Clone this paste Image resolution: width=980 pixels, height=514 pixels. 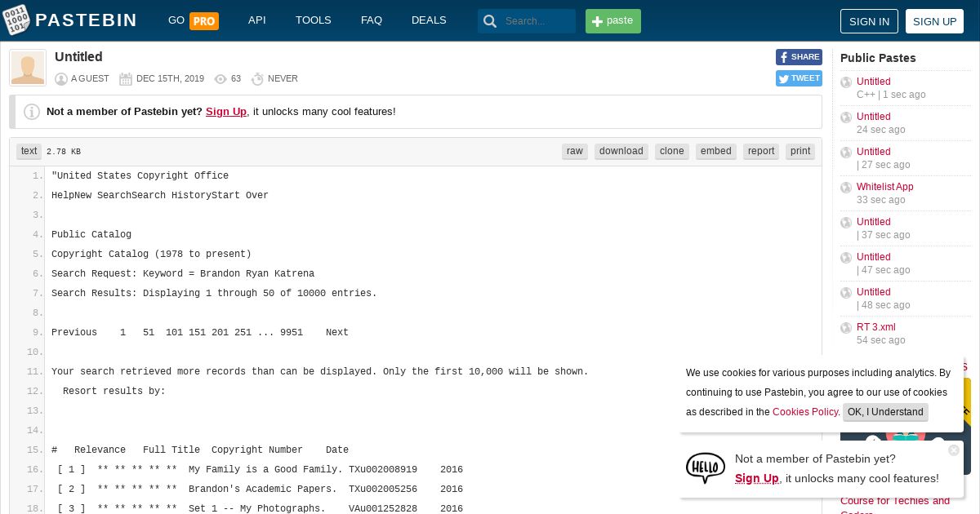coord(672,152)
